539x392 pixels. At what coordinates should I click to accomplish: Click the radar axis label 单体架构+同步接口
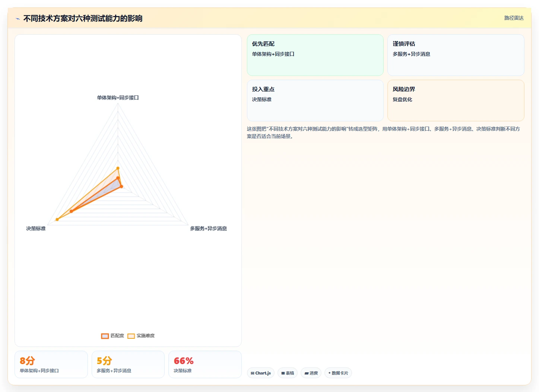coord(118,98)
